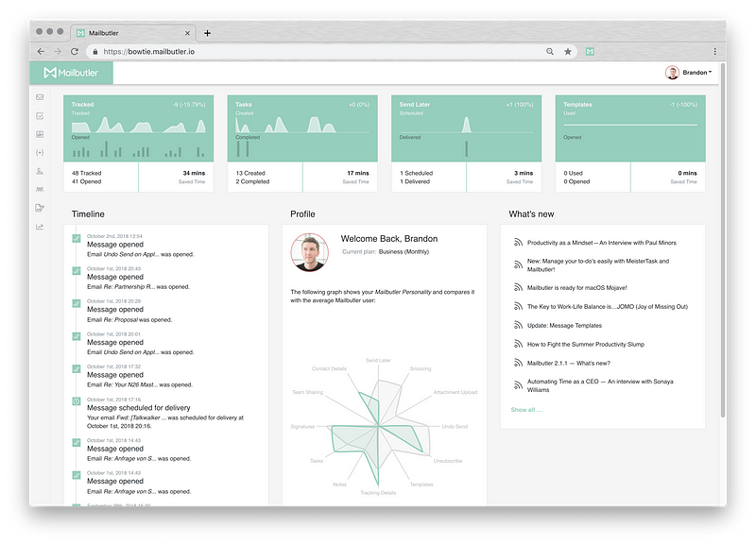Go forward in the browser
This screenshot has width=756, height=545.
[58, 52]
